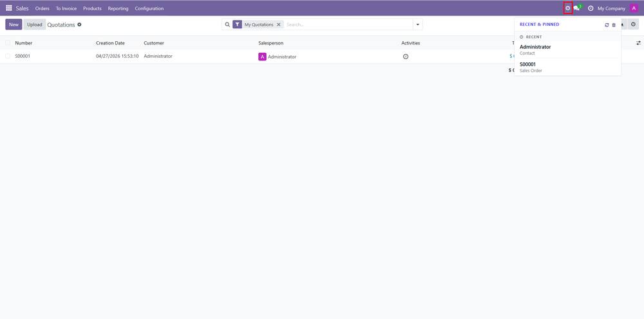
Task: Open recent S00001 sales order entry
Action: [567, 68]
